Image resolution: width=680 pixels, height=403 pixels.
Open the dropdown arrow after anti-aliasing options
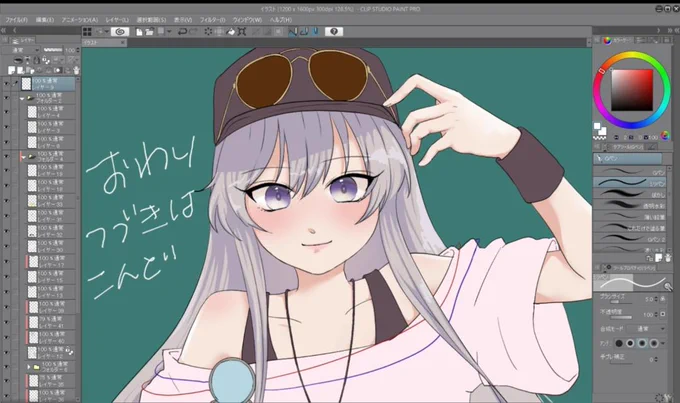click(664, 343)
